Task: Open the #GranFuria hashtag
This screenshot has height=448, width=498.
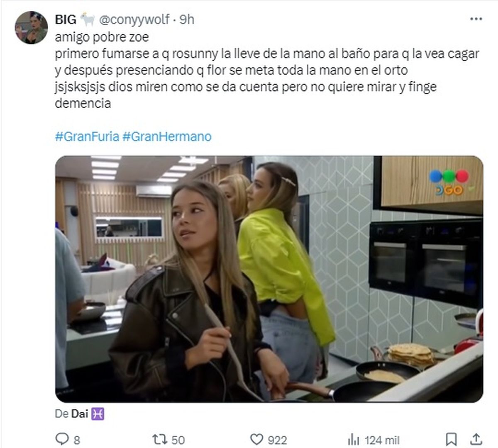Action: pos(87,136)
